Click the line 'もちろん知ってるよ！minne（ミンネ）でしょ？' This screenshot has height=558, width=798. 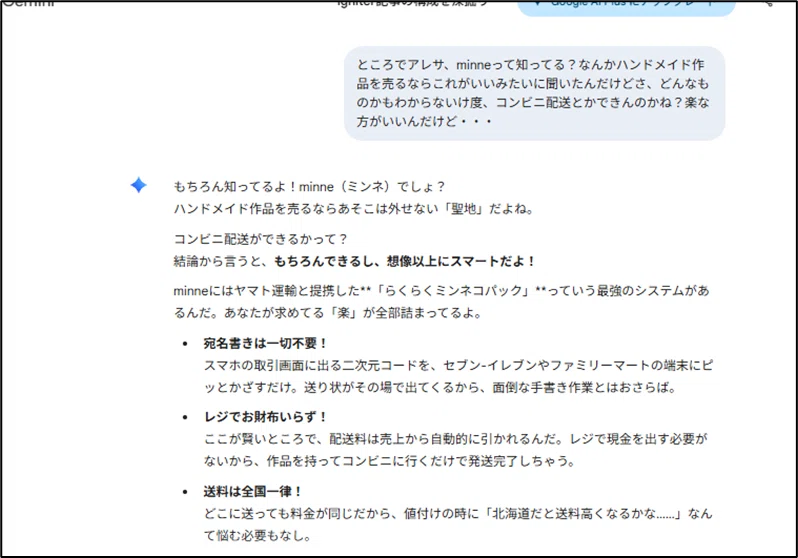click(309, 187)
